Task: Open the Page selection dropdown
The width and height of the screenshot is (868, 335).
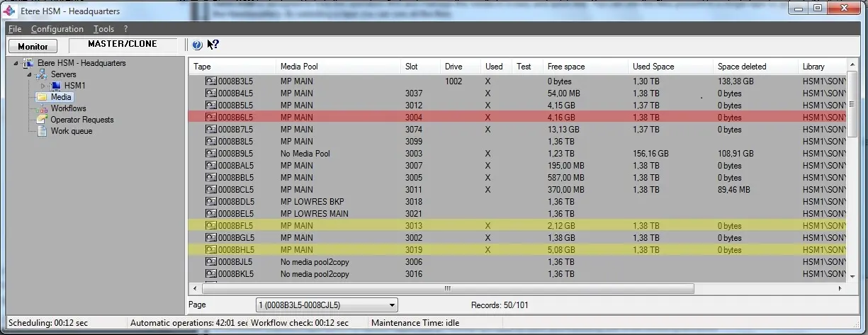Action: click(x=393, y=305)
